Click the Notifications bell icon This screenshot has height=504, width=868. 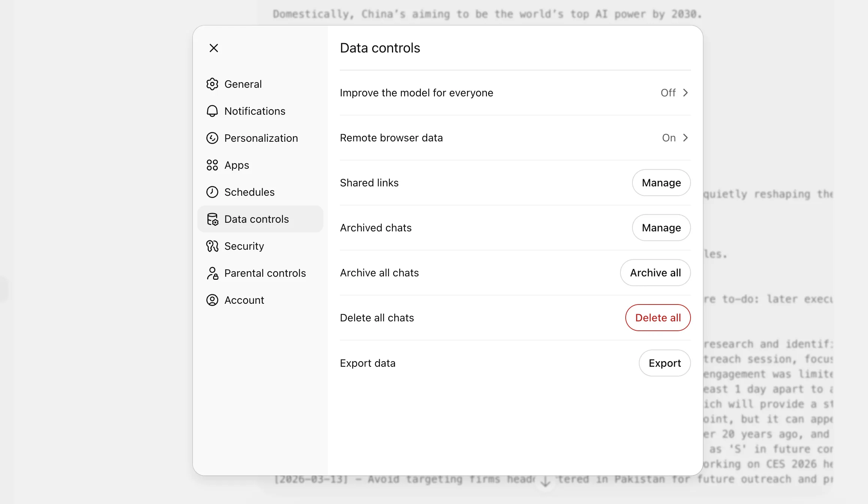coord(212,111)
